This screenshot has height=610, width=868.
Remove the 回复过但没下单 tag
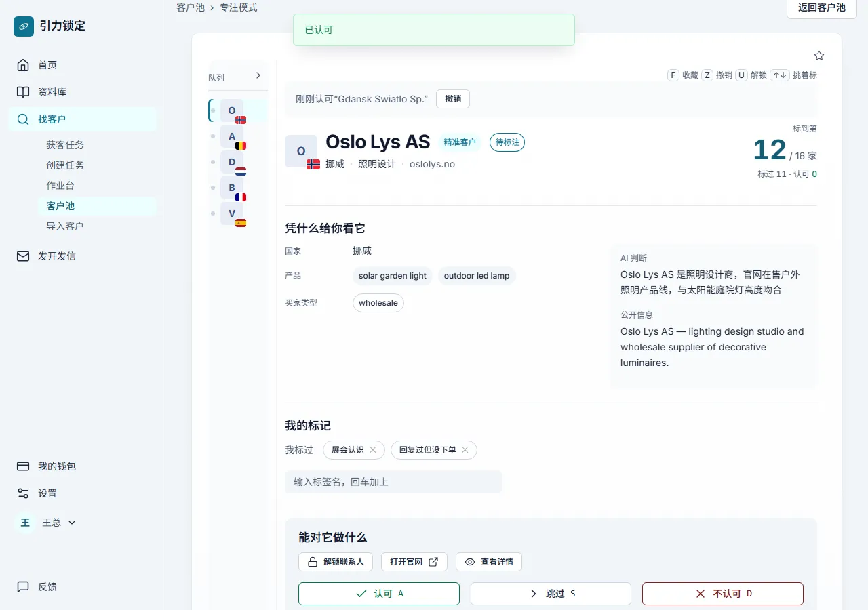point(465,450)
